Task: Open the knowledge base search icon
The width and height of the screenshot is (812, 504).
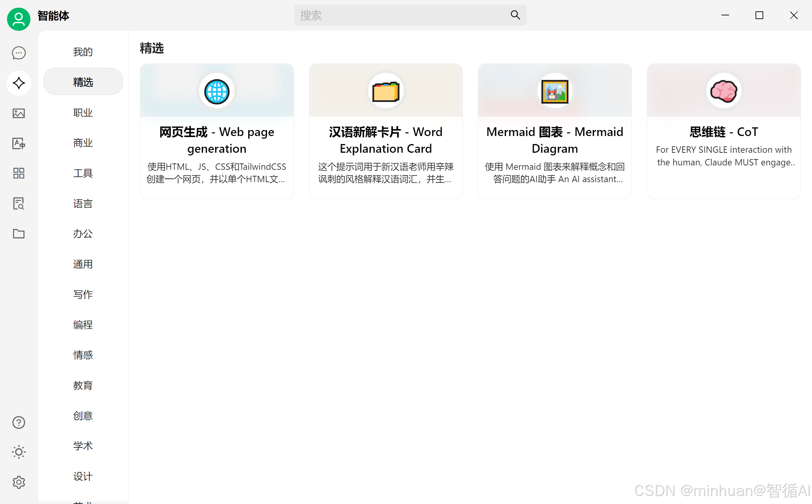Action: (19, 203)
